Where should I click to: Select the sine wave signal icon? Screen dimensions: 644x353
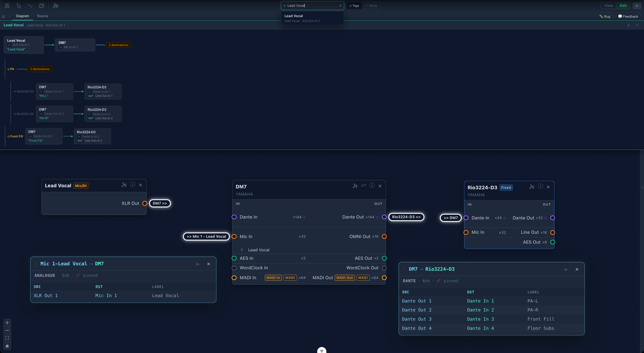click(30, 5)
